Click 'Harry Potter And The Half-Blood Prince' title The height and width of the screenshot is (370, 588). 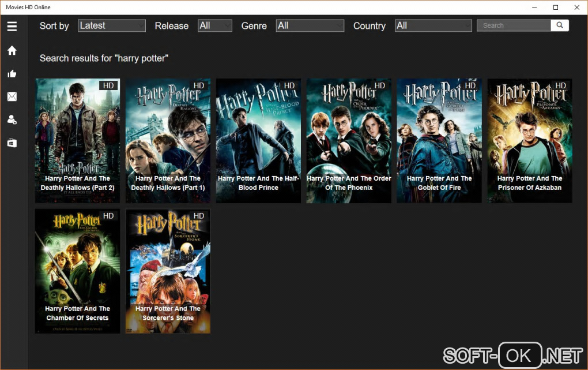point(258,183)
